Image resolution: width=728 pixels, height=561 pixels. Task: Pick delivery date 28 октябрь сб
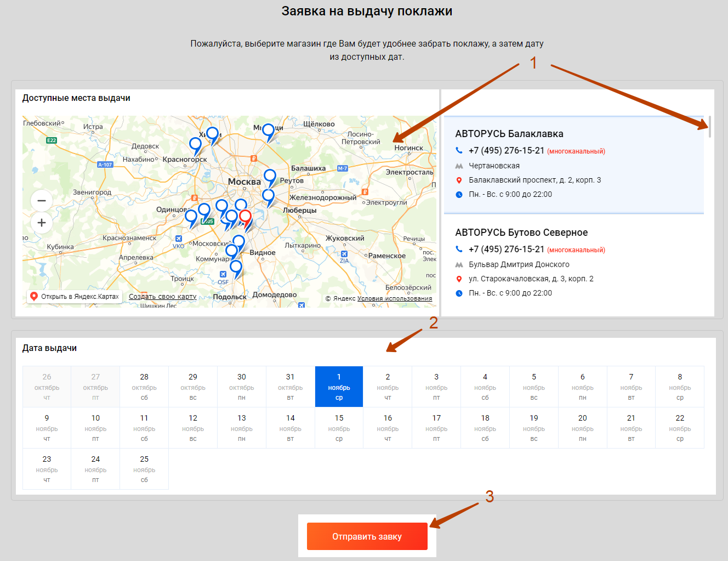(x=144, y=387)
